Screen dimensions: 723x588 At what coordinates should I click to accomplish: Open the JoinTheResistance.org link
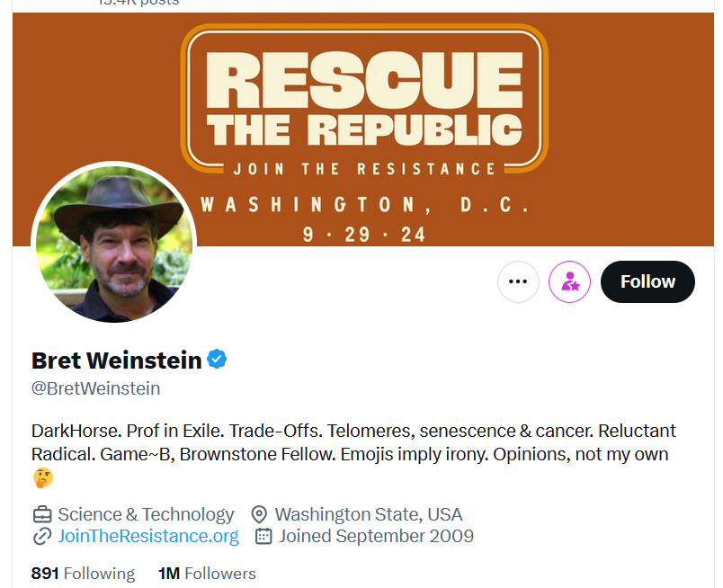pos(148,537)
